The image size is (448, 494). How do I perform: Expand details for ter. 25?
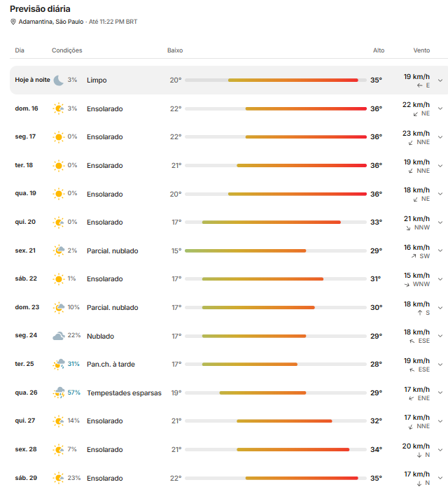pyautogui.click(x=440, y=364)
